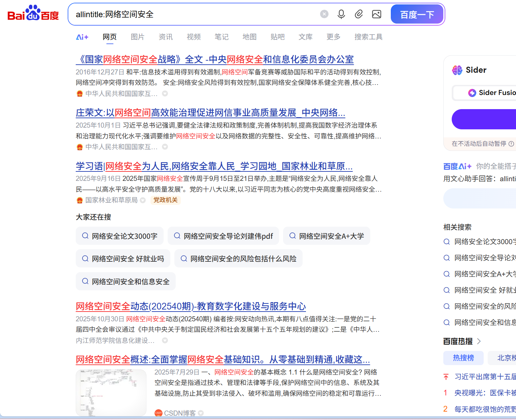
Task: Click info icon beside 在不活动后自动暂停
Action: tap(511, 144)
